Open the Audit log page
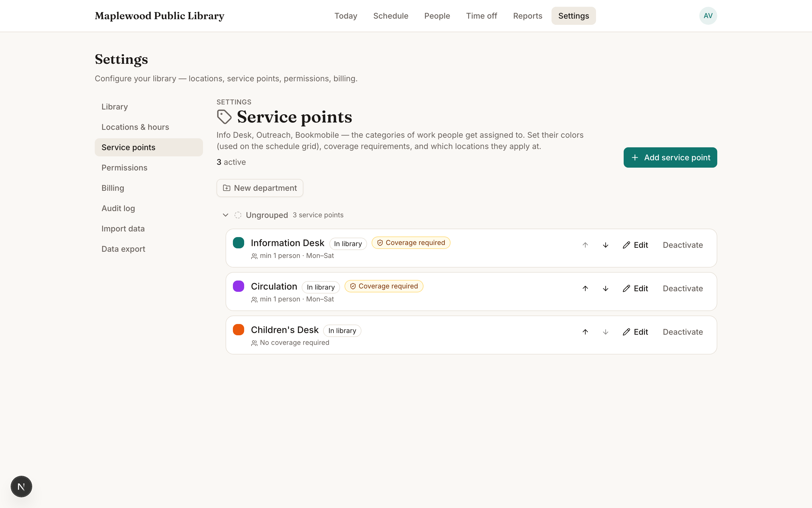 149,208
